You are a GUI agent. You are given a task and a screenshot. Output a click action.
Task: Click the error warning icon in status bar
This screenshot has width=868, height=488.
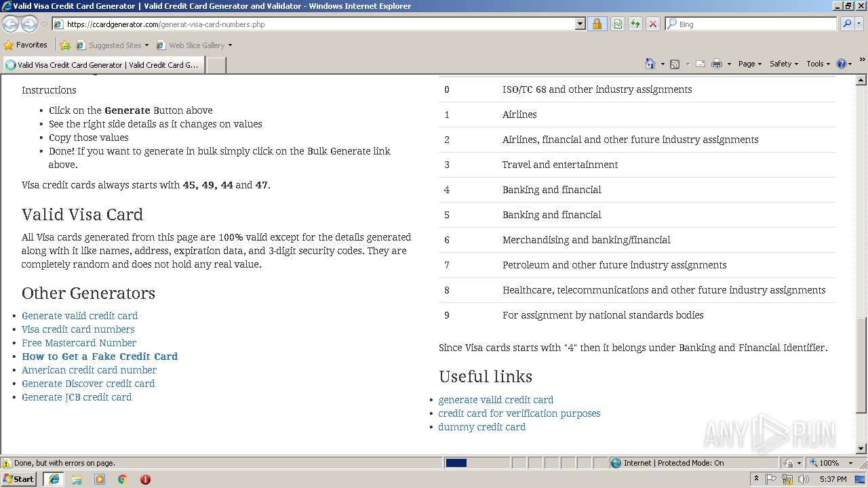(x=7, y=463)
